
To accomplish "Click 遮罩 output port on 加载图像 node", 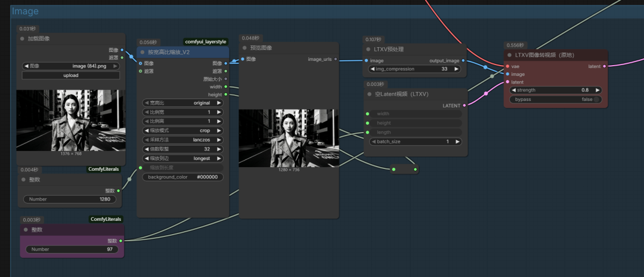I will tap(122, 57).
